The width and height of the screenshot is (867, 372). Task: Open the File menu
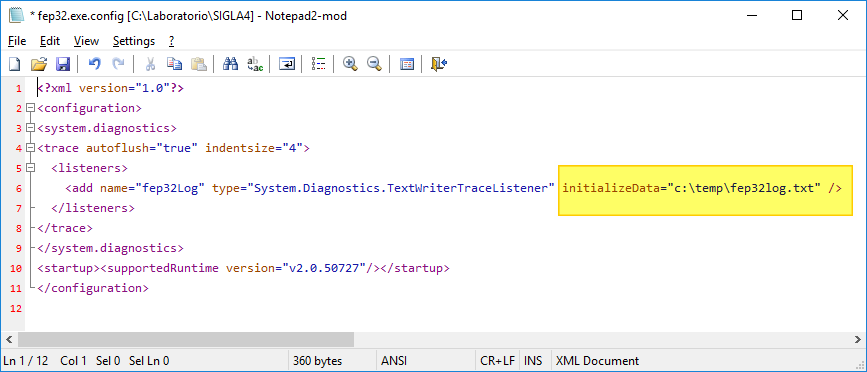coord(17,41)
